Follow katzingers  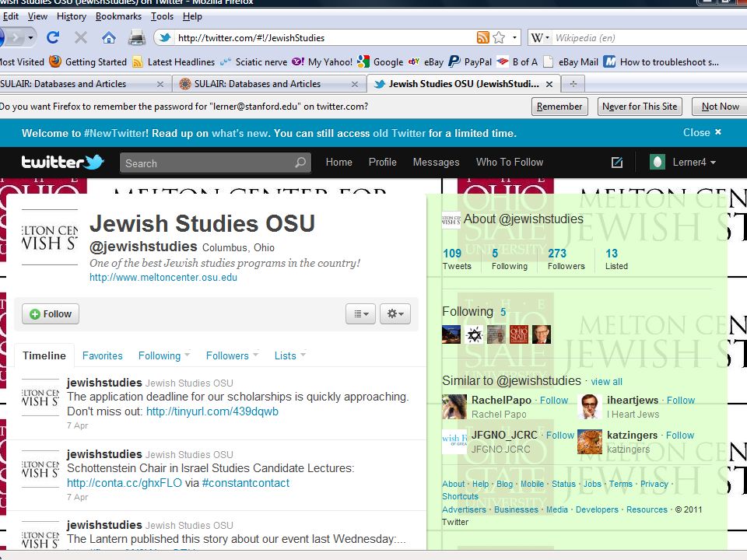coord(680,435)
